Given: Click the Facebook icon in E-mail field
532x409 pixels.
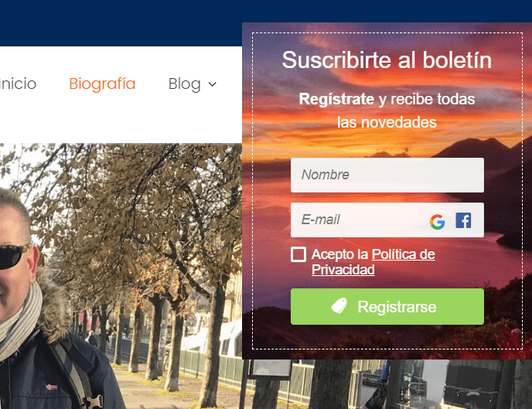Looking at the screenshot, I should tap(463, 220).
